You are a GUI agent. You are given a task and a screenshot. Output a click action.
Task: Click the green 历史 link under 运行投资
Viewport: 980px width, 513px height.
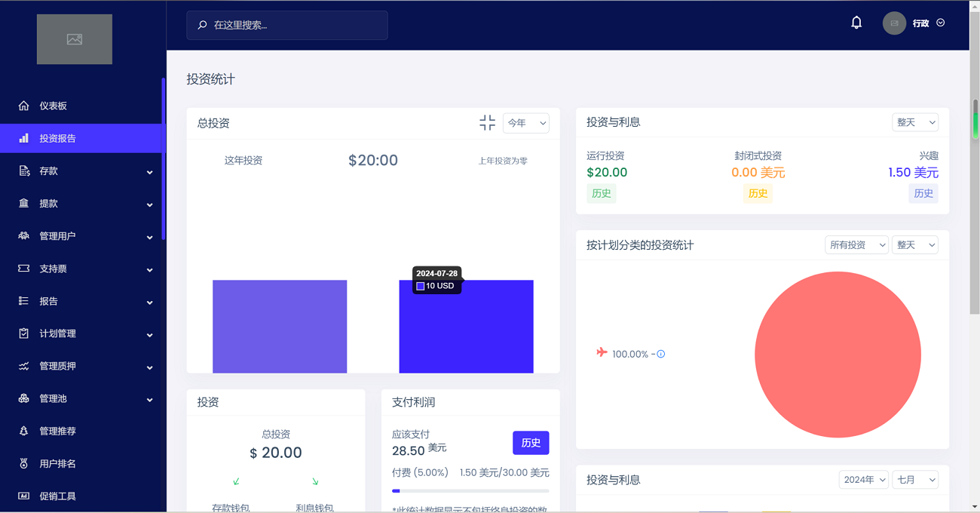click(602, 193)
